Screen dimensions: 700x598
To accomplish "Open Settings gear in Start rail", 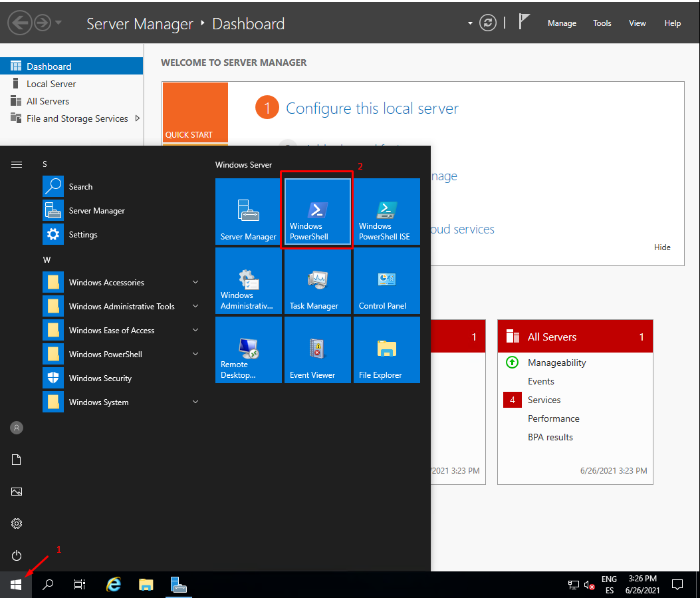I will point(17,523).
